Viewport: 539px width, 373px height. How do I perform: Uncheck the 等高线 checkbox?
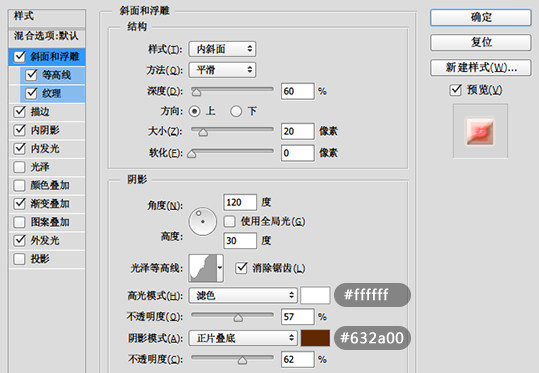(x=31, y=75)
